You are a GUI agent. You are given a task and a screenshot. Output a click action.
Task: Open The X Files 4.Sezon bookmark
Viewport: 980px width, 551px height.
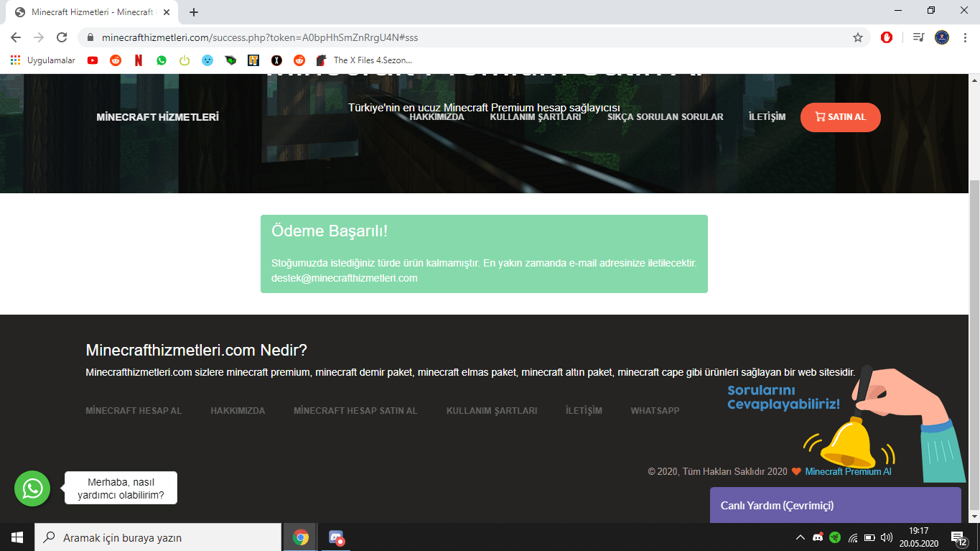364,60
